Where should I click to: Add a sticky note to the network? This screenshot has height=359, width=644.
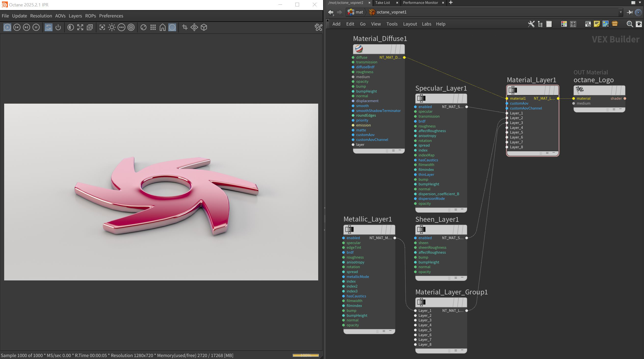pos(597,24)
